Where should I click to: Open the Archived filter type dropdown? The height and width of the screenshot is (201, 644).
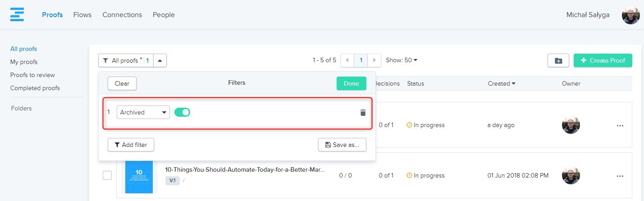pos(143,112)
